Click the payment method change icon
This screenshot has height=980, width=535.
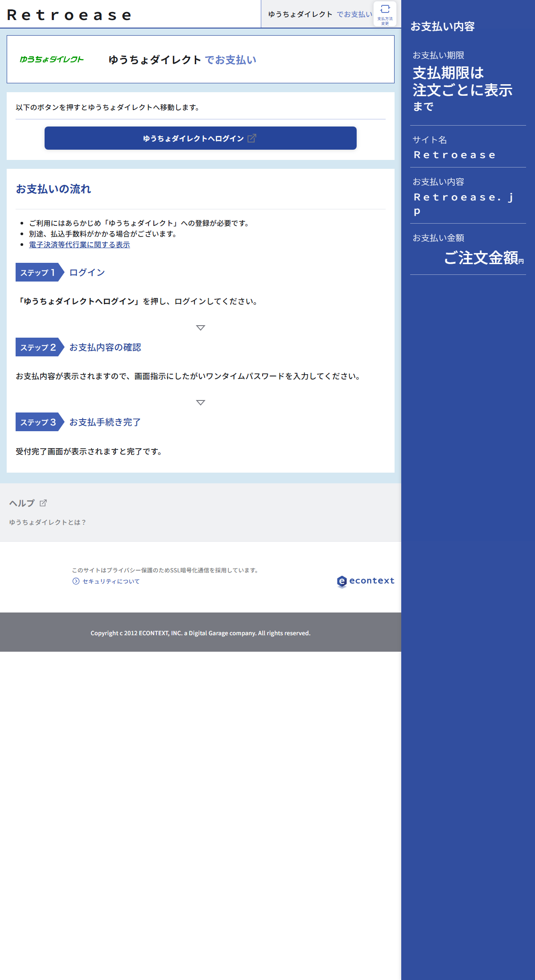(385, 14)
